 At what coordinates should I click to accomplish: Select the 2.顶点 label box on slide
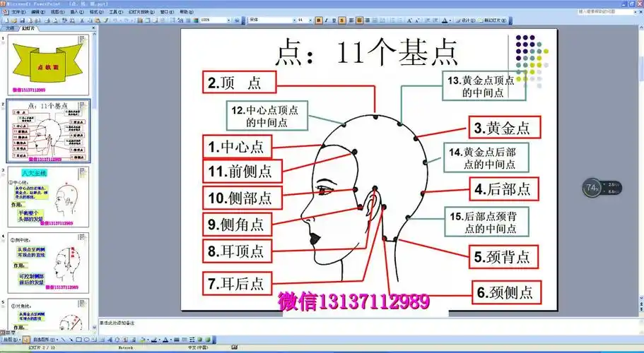[x=240, y=83]
